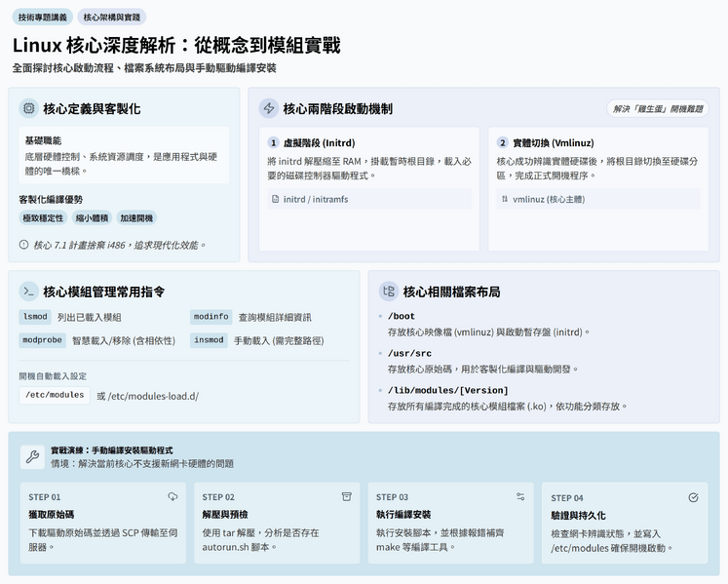
Task: Click the 極致穩定性 tag
Action: point(43,217)
